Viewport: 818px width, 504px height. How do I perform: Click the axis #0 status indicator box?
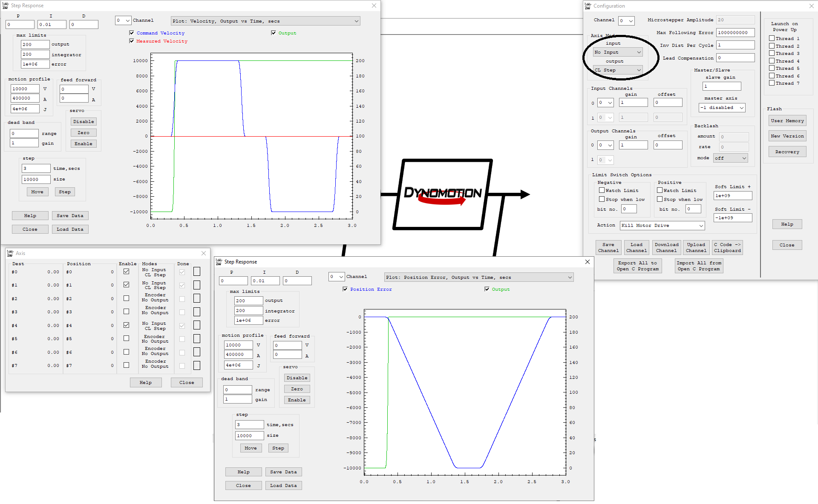(197, 272)
